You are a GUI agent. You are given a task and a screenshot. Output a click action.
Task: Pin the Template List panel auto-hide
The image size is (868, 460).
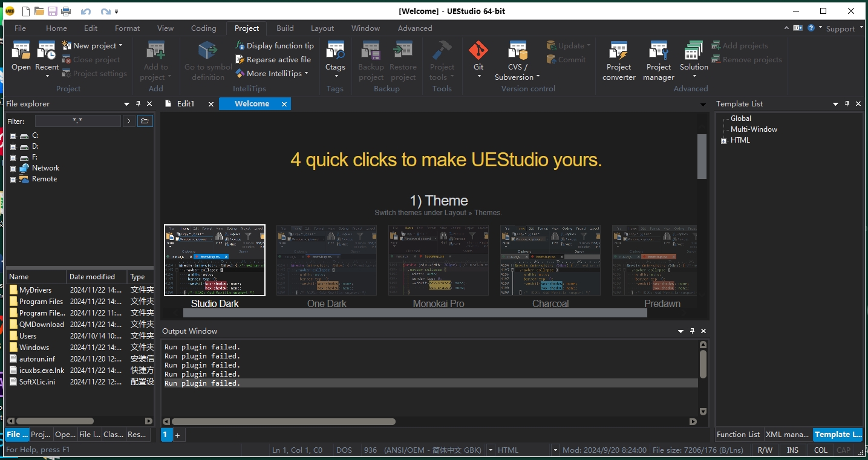(847, 104)
